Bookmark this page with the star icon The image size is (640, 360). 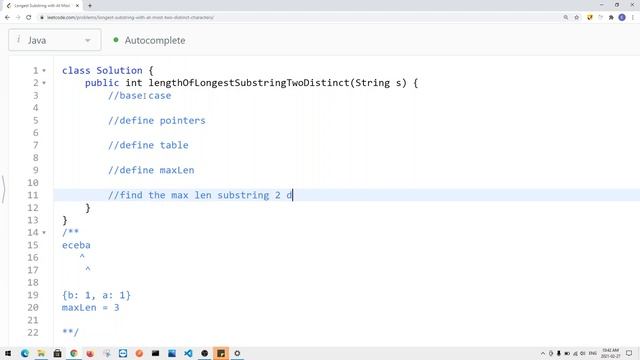tap(577, 18)
